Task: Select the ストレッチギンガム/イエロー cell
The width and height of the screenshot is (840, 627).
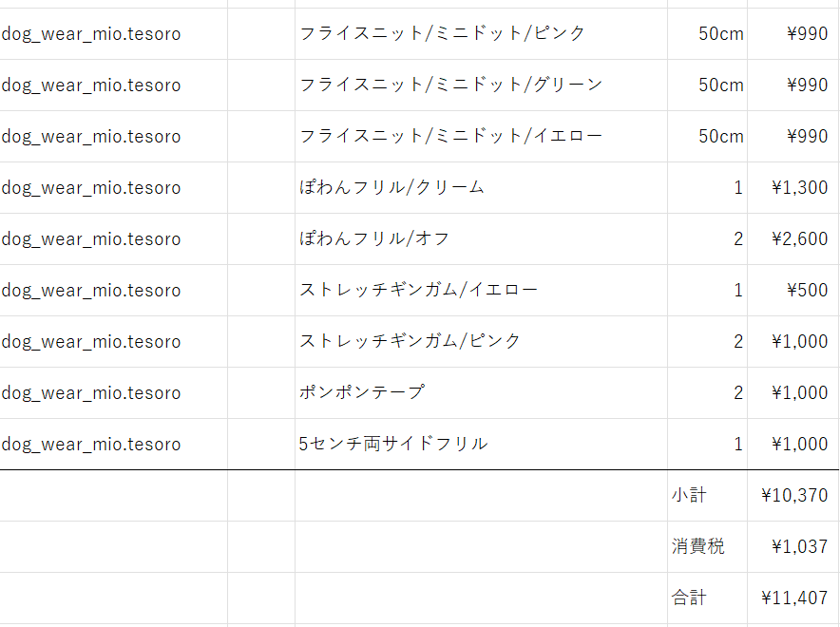Action: point(481,290)
